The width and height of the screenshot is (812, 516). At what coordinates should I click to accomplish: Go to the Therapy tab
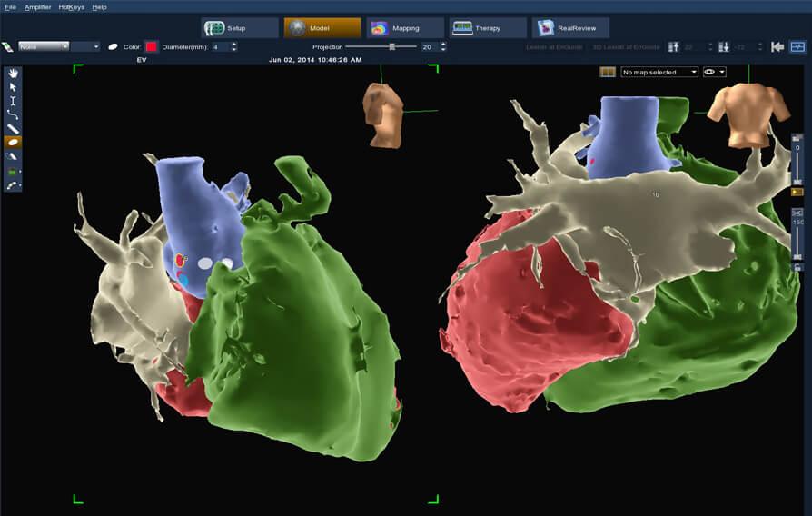pyautogui.click(x=488, y=28)
